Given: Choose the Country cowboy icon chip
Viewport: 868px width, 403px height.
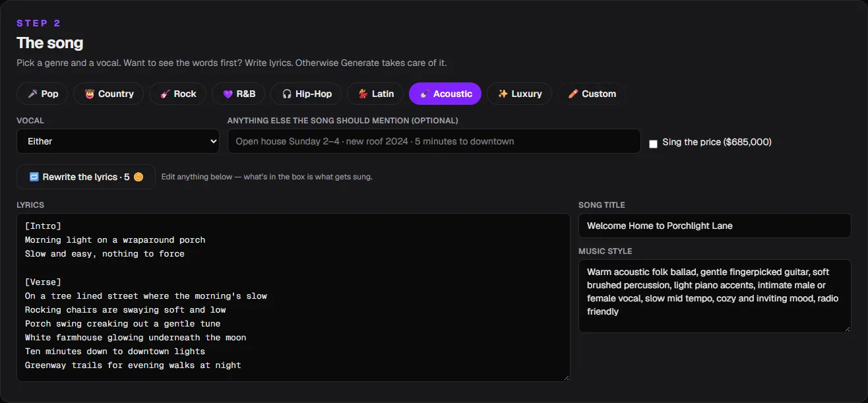Looking at the screenshot, I should click(89, 94).
